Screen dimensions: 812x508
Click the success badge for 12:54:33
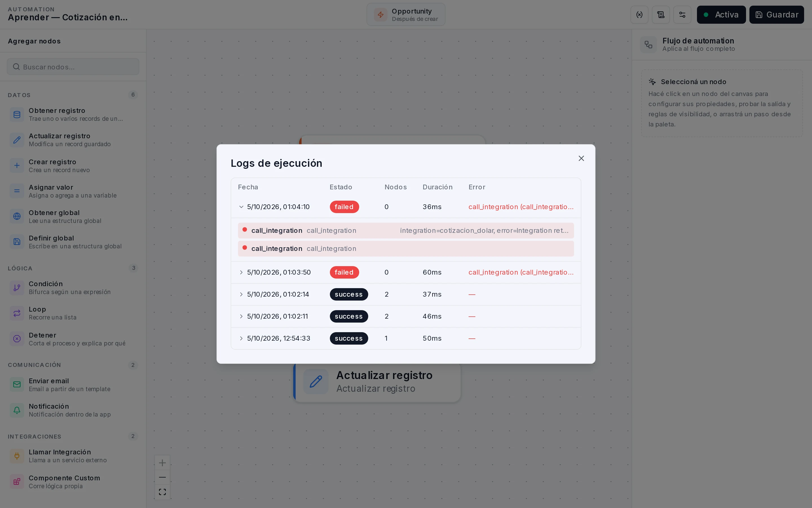click(x=348, y=338)
